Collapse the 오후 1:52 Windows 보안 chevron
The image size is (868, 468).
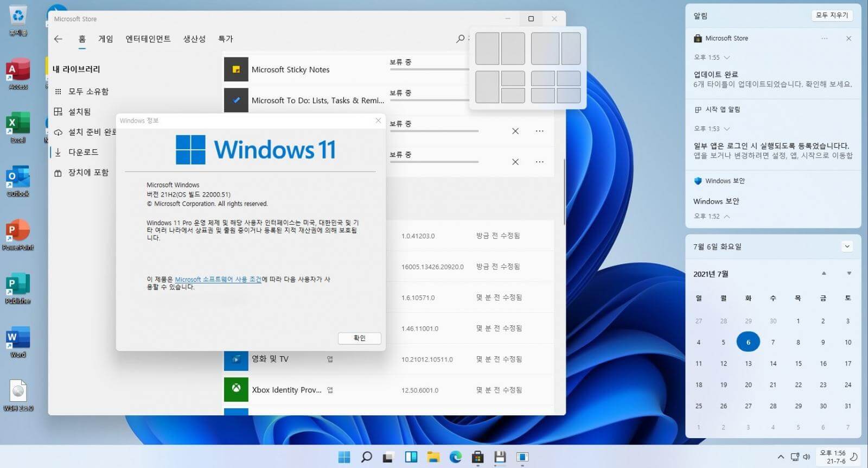727,217
